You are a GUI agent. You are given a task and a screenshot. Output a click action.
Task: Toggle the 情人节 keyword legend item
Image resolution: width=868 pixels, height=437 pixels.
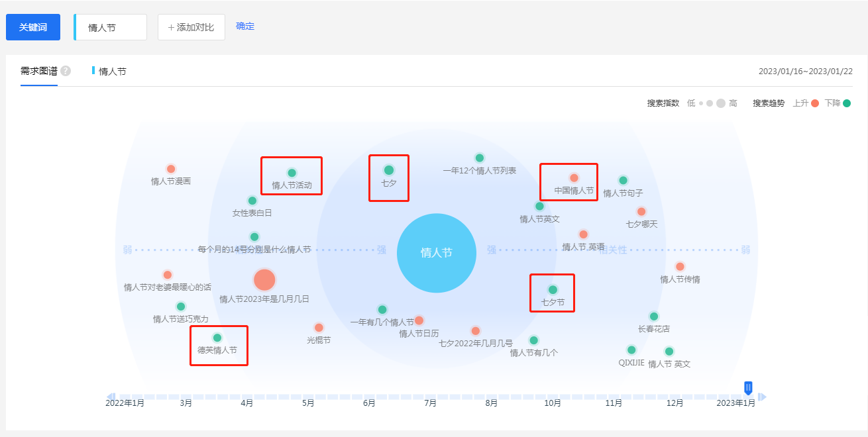pos(110,72)
